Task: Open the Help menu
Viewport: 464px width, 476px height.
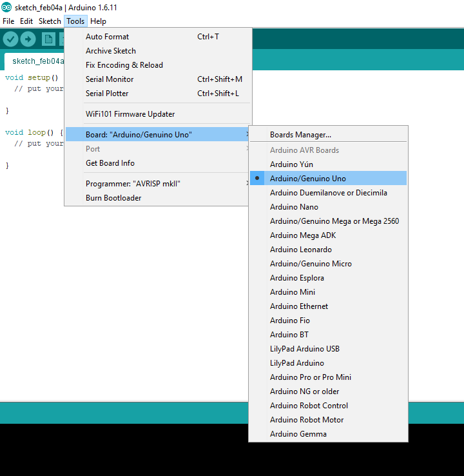Action: coord(98,21)
